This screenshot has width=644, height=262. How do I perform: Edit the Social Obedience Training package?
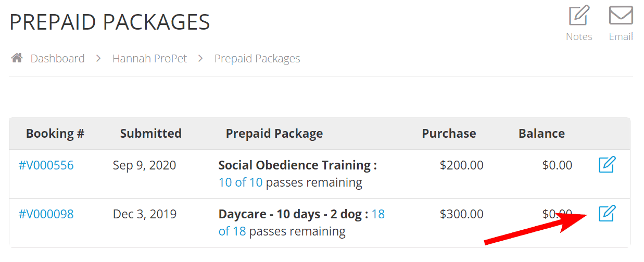point(607,165)
